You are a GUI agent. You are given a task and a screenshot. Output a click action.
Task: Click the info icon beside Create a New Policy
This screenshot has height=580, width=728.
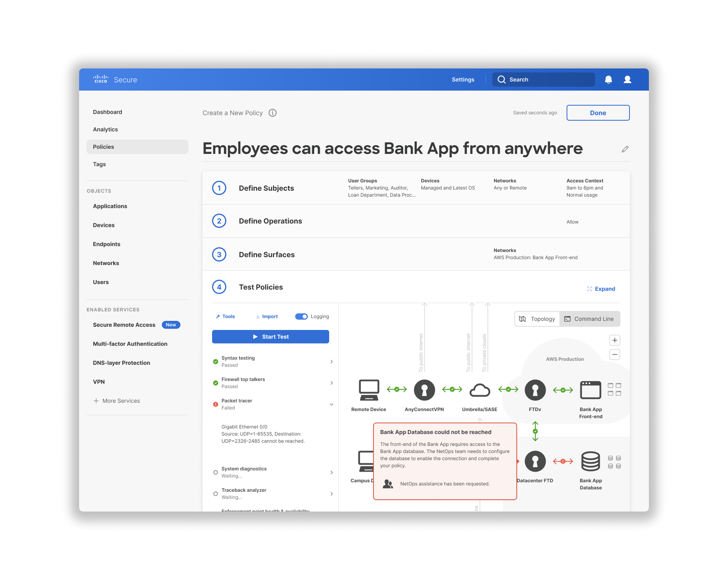(x=273, y=113)
